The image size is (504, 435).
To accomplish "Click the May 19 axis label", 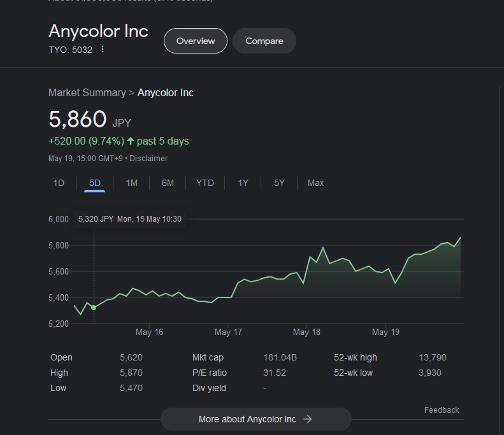I will pyautogui.click(x=385, y=332).
